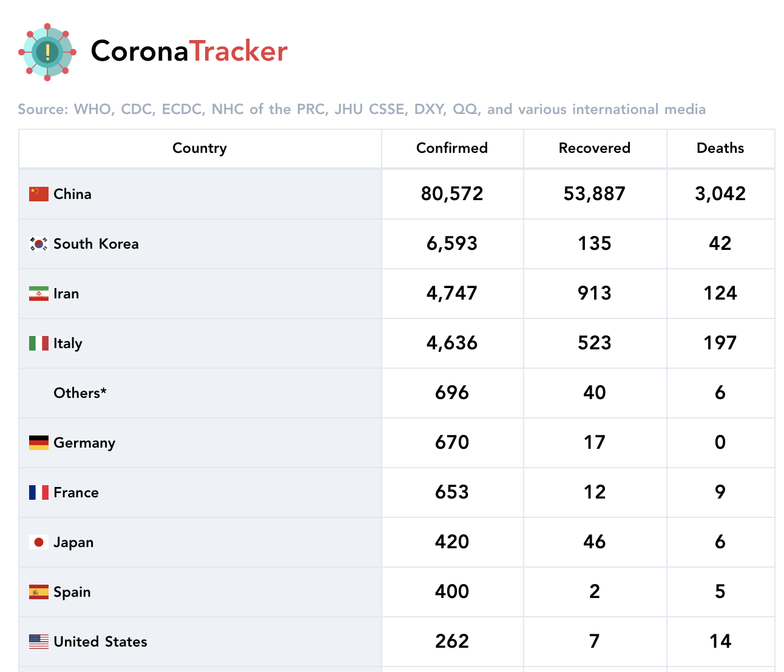Click Germany's recovered count 17
The width and height of the screenshot is (784, 672).
[595, 443]
